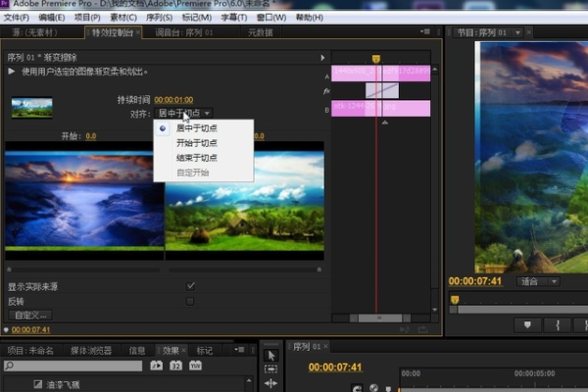Click the Program monitor playhead marker
The image size is (588, 392).
tap(455, 299)
